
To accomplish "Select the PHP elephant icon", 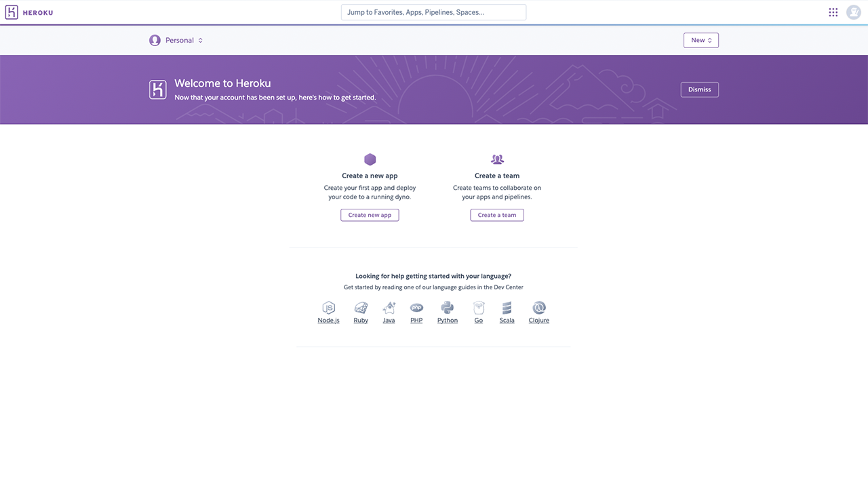I will tap(416, 308).
